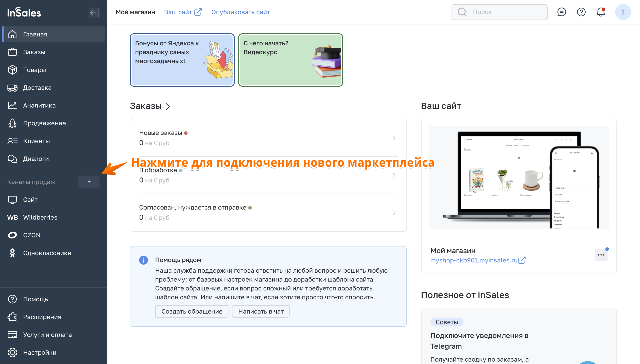
Task: Expand В обработке orders row chevron
Action: pyautogui.click(x=394, y=175)
